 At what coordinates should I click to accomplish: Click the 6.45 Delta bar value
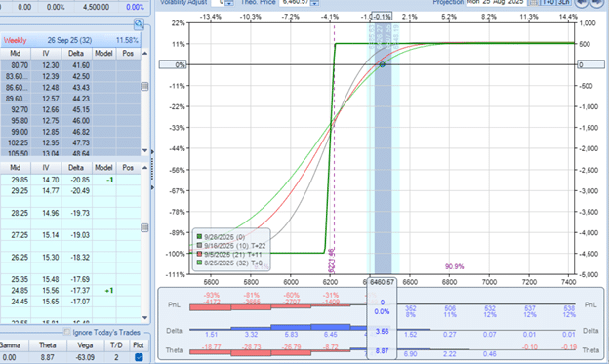330,335
